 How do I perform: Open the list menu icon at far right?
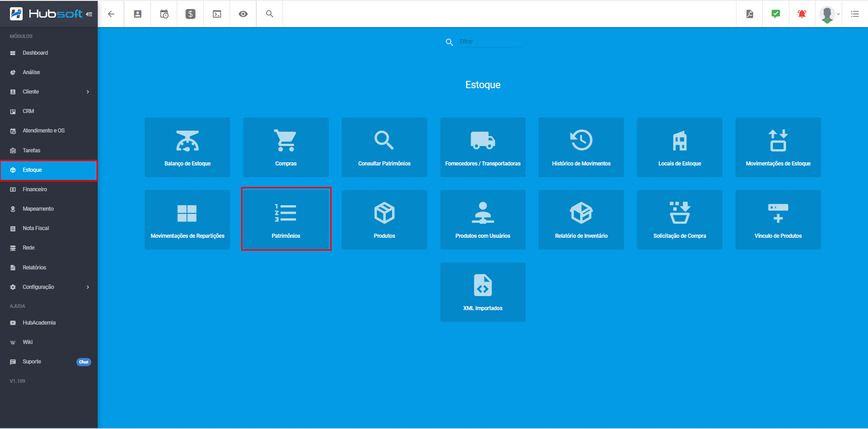[x=855, y=14]
